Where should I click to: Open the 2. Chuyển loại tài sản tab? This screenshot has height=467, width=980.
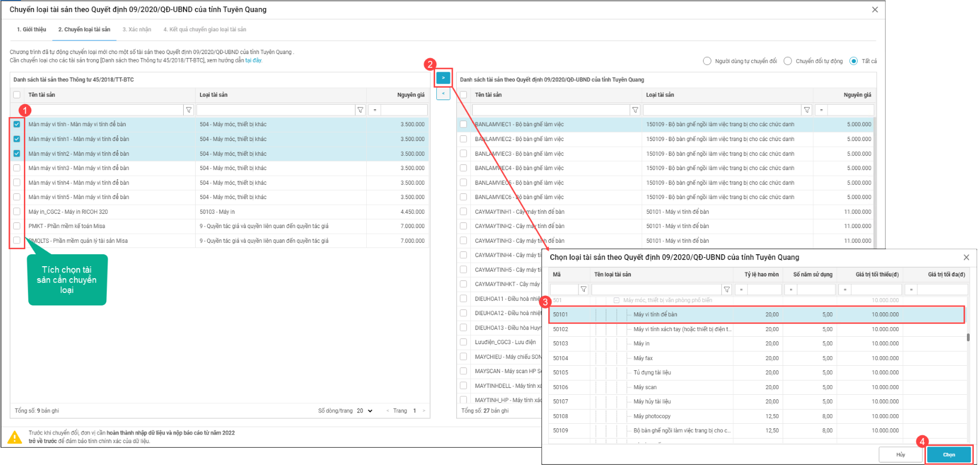point(84,30)
